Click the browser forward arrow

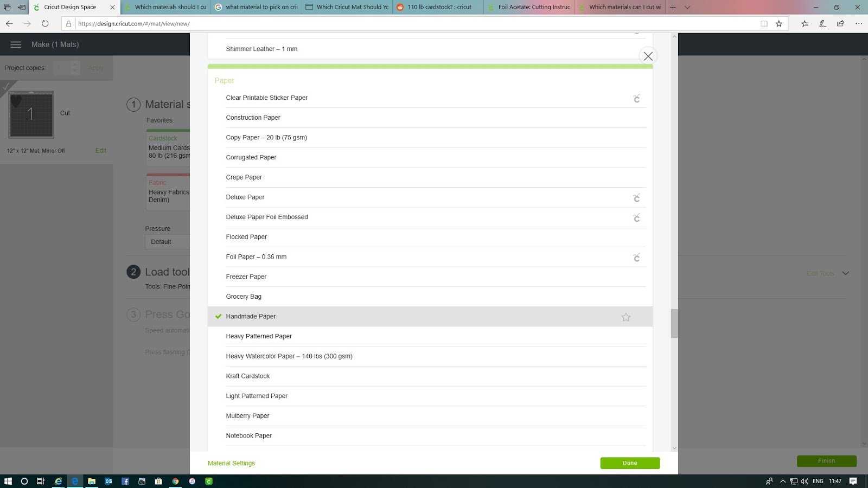click(x=27, y=23)
